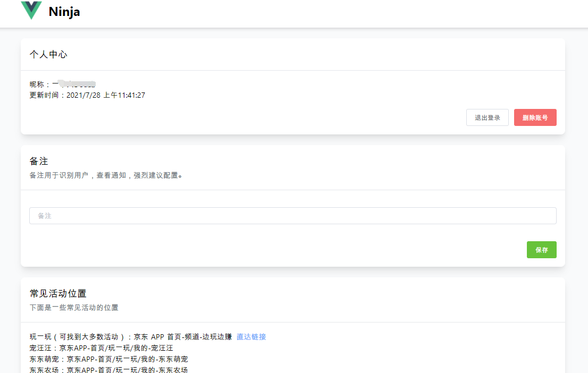Click the red 删除账号 button
This screenshot has width=588, height=373.
click(535, 117)
